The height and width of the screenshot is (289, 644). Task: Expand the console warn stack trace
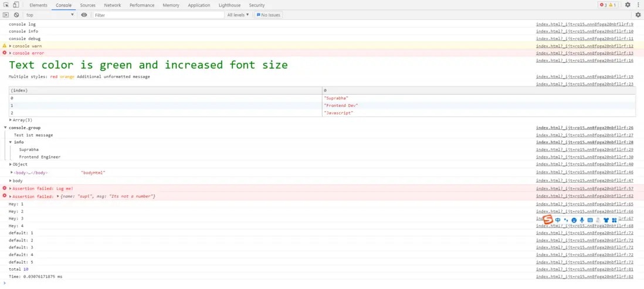(11, 46)
